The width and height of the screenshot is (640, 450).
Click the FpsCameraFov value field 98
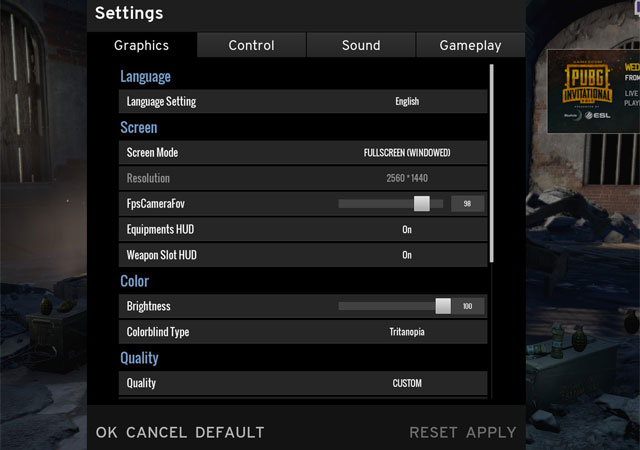pyautogui.click(x=467, y=203)
